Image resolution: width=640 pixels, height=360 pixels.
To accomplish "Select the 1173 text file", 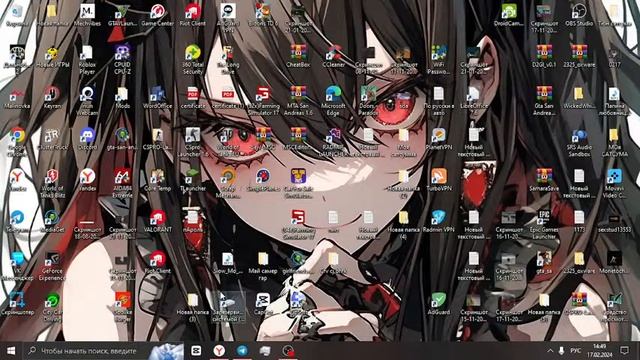I will (579, 221).
